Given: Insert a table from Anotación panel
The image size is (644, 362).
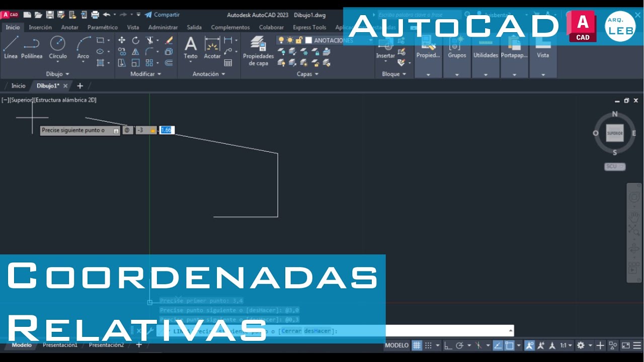Looking at the screenshot, I should [228, 63].
